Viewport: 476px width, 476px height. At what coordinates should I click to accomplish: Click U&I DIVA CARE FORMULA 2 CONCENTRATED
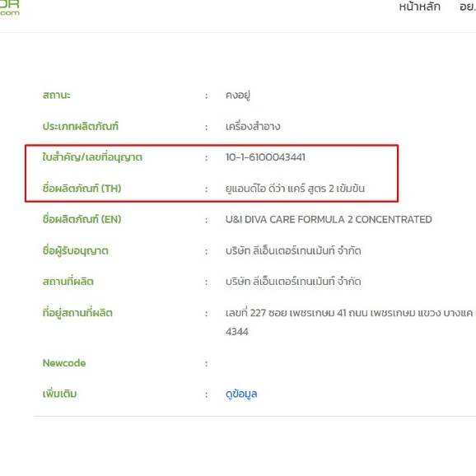coord(329,220)
